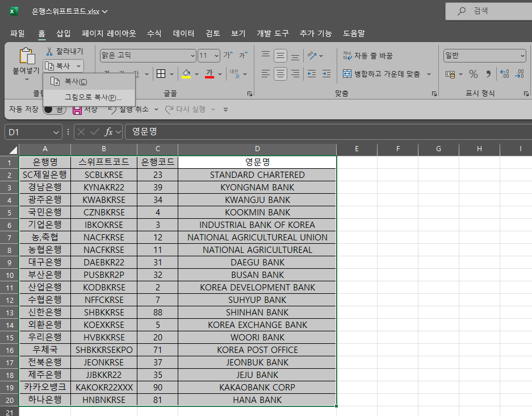Open the number format dropdown 일반

tap(522, 55)
